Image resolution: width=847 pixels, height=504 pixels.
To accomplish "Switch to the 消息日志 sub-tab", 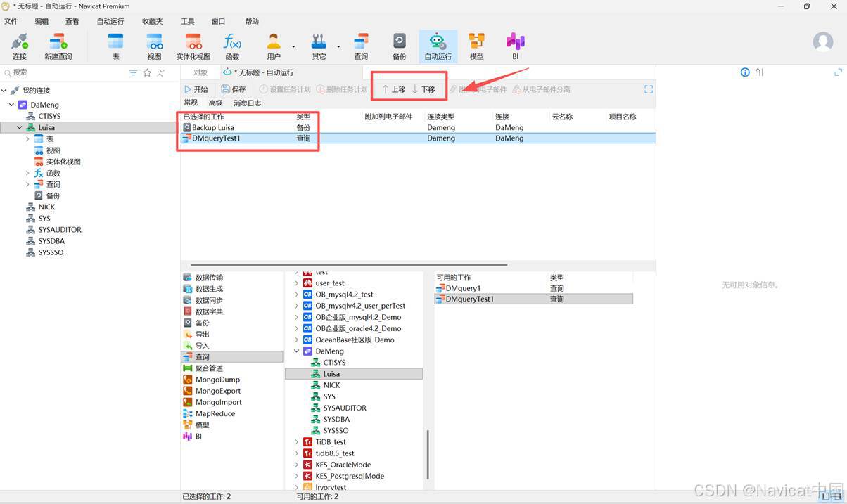I will 247,103.
